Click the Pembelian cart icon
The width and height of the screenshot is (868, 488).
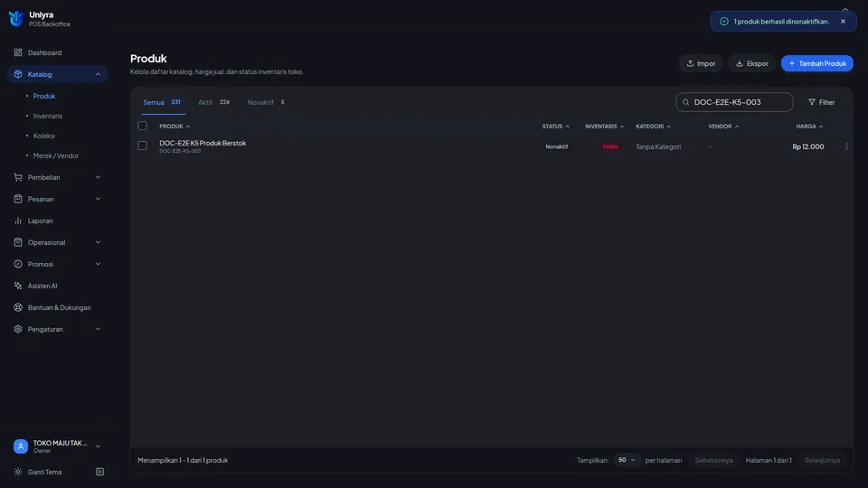18,177
